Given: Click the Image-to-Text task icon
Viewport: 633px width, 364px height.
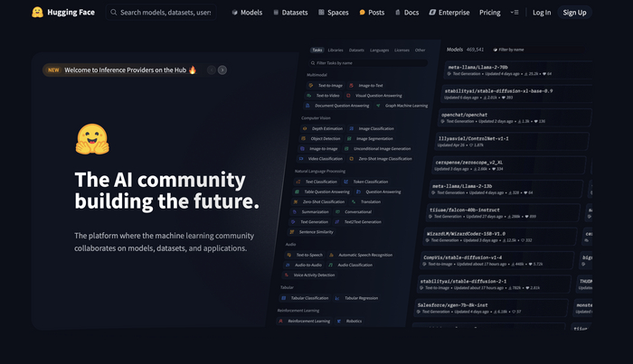Looking at the screenshot, I should (x=351, y=86).
